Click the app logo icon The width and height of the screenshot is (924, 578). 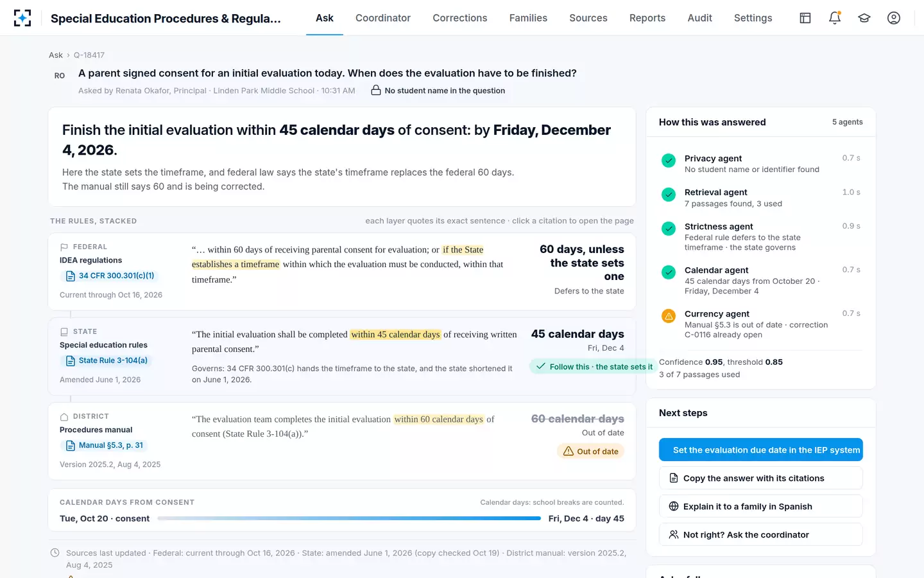coord(22,18)
